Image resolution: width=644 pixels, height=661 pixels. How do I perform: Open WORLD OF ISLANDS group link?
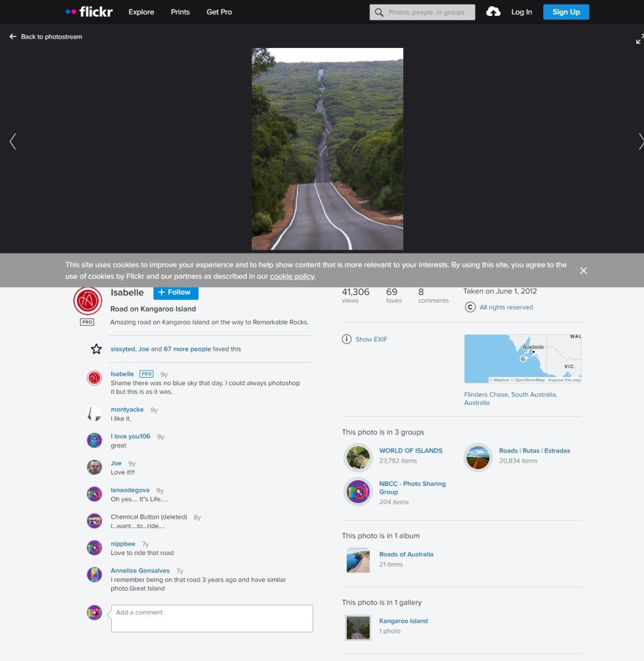[411, 451]
